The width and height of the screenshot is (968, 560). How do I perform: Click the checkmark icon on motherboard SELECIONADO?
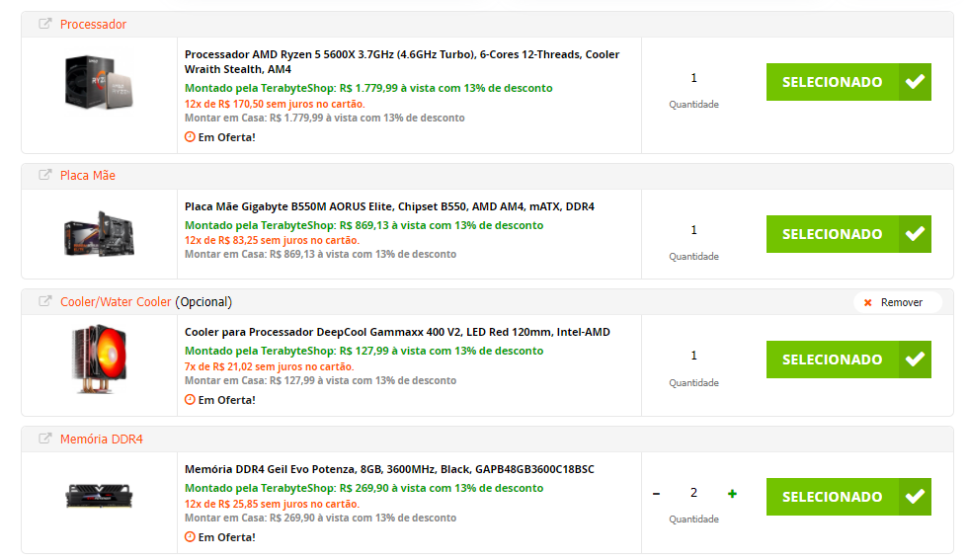[x=915, y=234]
